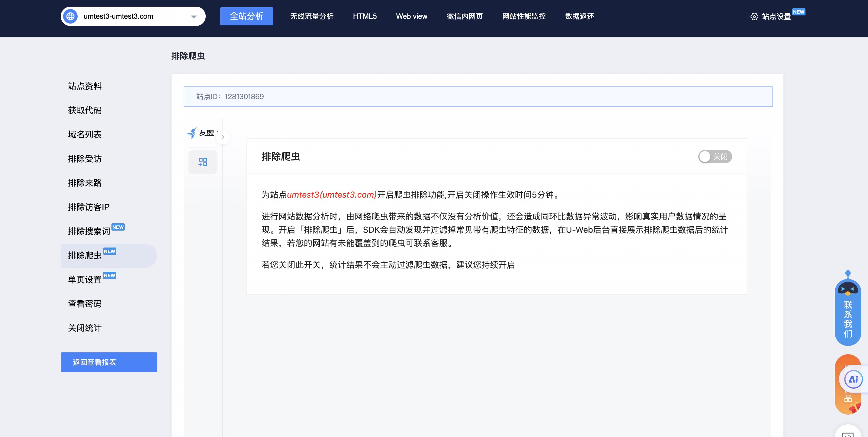
Task: Click the 友盟 logo in the side panel
Action: (x=192, y=133)
